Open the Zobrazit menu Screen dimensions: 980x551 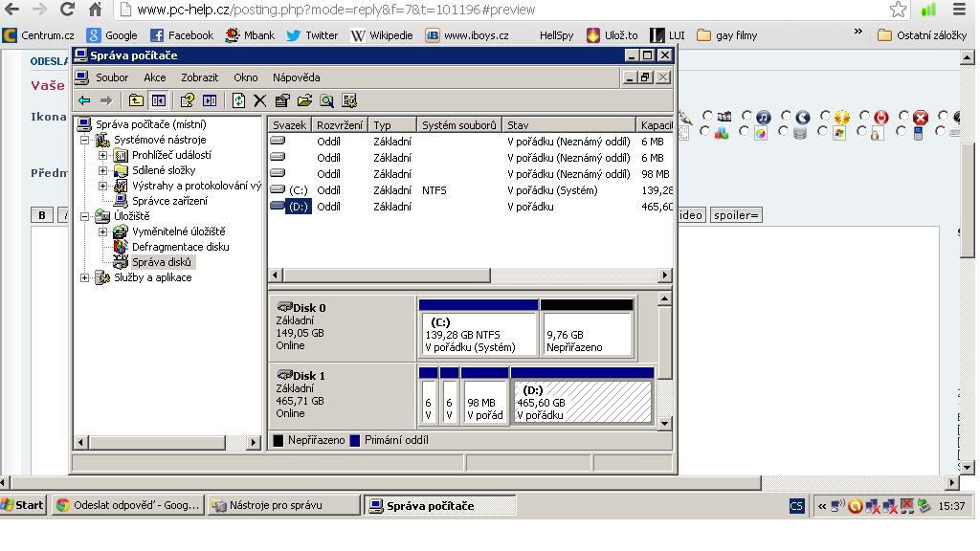click(x=199, y=77)
